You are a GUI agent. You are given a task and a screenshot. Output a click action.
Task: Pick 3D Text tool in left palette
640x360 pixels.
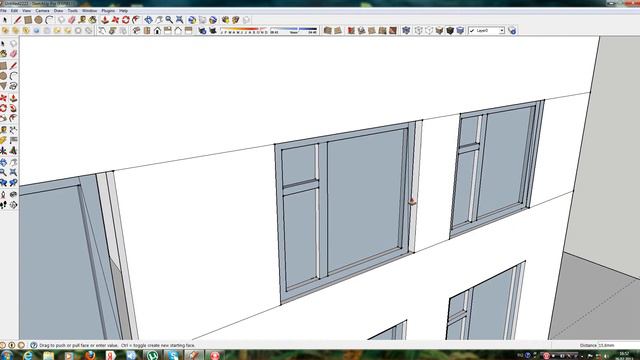pos(13,151)
